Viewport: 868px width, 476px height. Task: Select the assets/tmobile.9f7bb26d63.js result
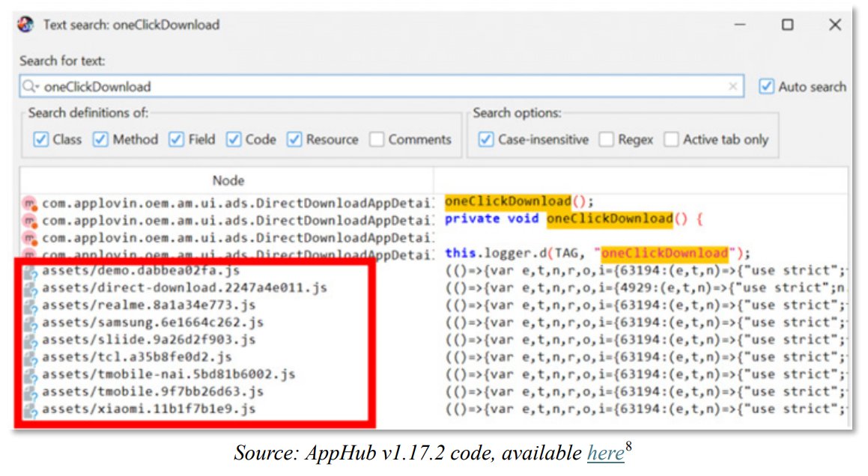point(153,391)
